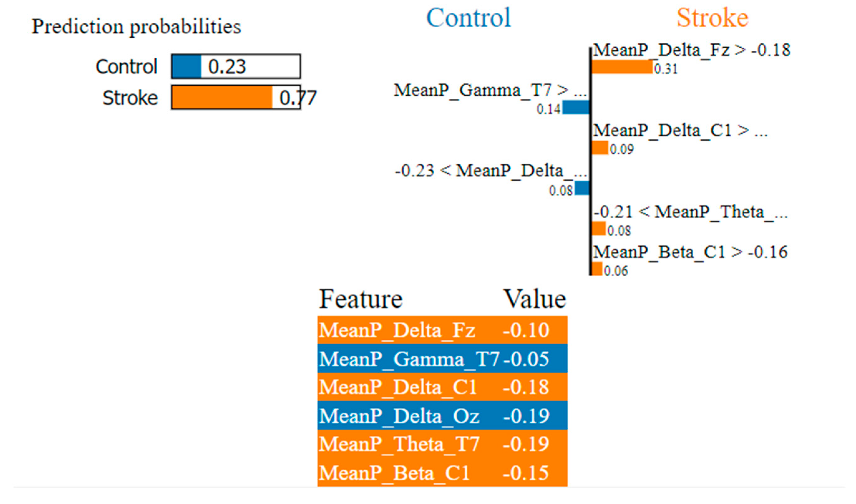Viewport: 856px width, 504px height.
Task: Click the blue 0.08 contribution bar
Action: (581, 188)
